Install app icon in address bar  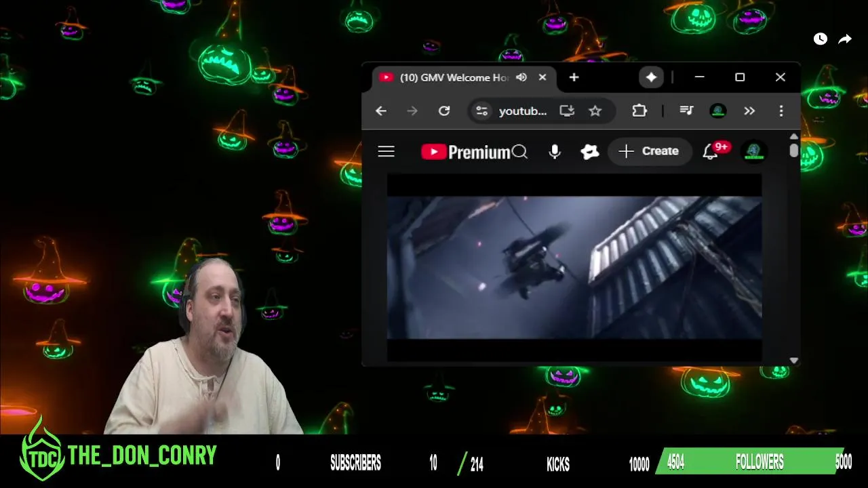pyautogui.click(x=567, y=110)
